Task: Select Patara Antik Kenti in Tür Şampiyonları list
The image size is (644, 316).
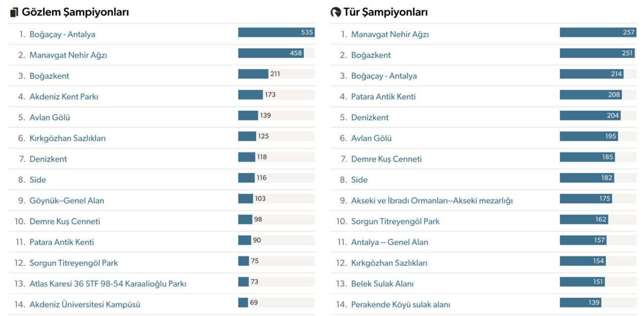Action: [x=383, y=96]
